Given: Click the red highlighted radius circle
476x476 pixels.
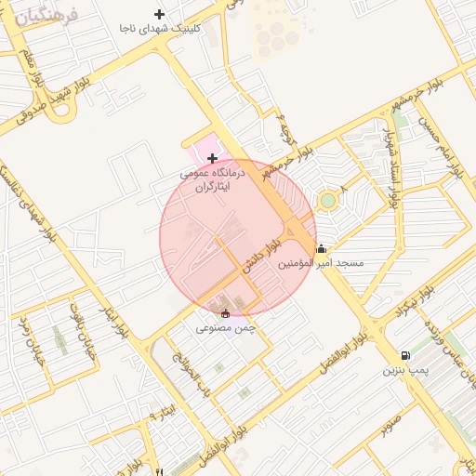Looking at the screenshot, I should coord(238,237).
